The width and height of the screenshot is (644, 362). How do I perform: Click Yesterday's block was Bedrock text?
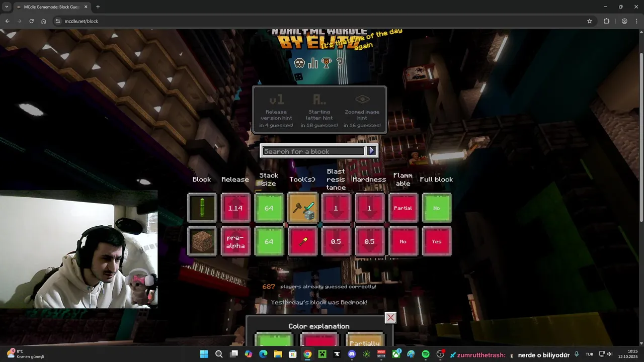(x=319, y=302)
